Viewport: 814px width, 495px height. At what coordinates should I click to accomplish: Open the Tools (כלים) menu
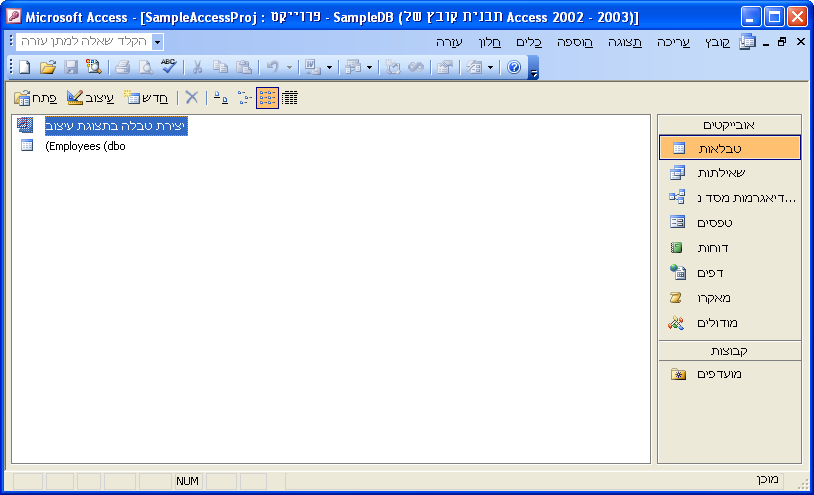pos(529,42)
